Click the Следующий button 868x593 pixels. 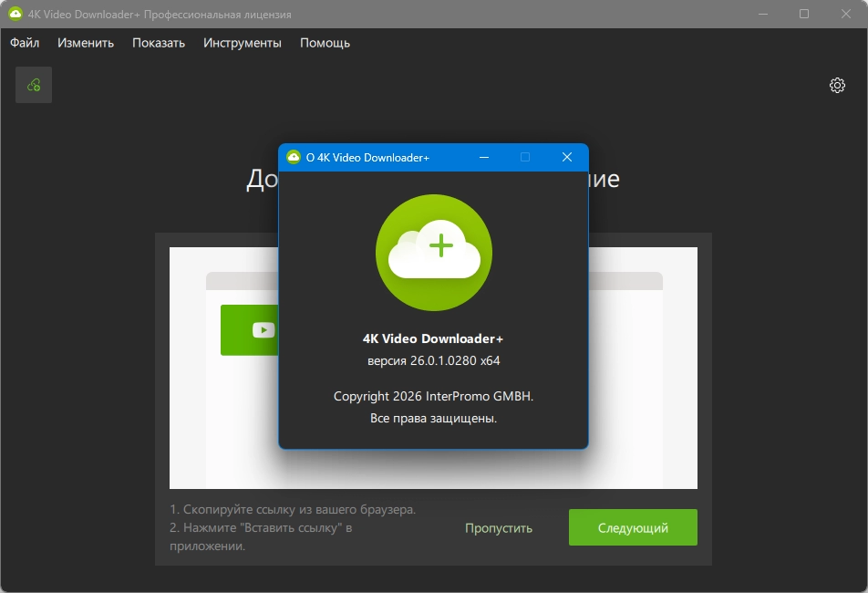(633, 527)
